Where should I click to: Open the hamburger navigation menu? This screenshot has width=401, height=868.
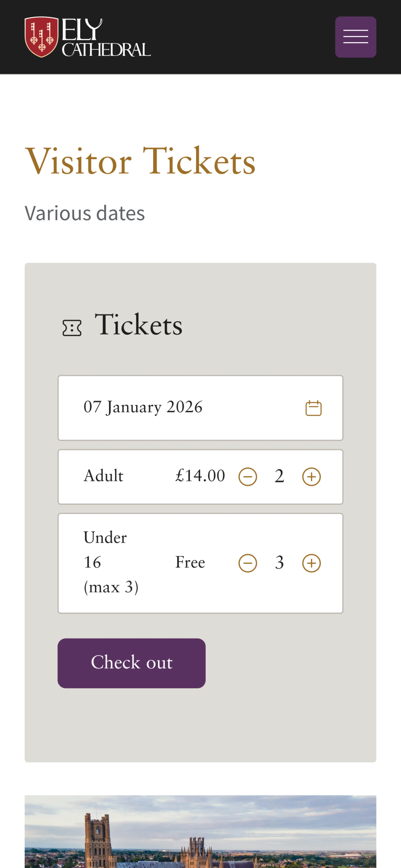click(355, 37)
